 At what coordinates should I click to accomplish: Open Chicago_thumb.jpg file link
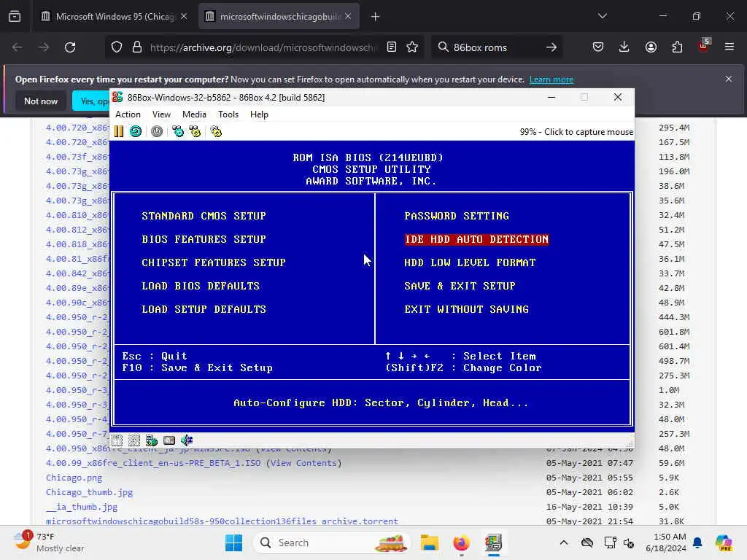tap(89, 492)
